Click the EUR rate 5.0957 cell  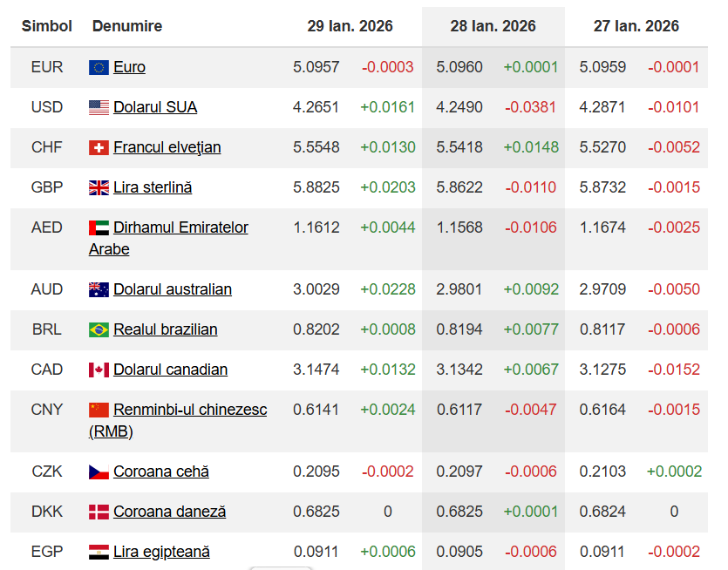point(316,67)
